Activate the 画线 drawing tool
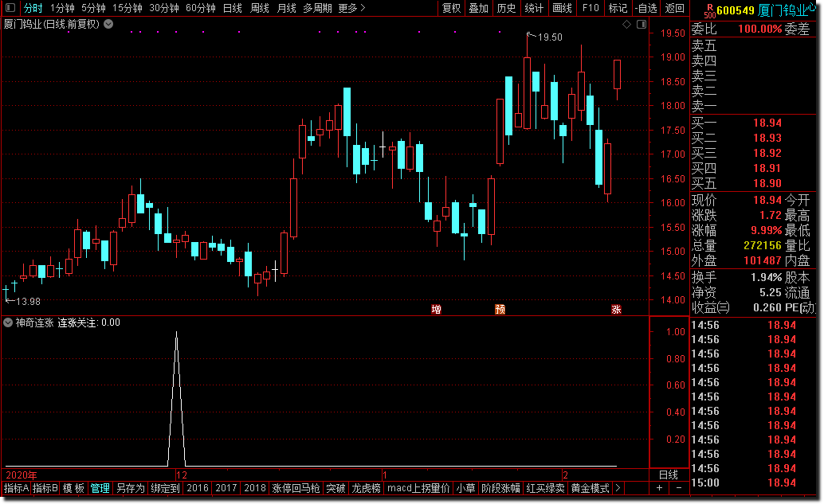Viewport: 824px width, 504px height. [563, 8]
